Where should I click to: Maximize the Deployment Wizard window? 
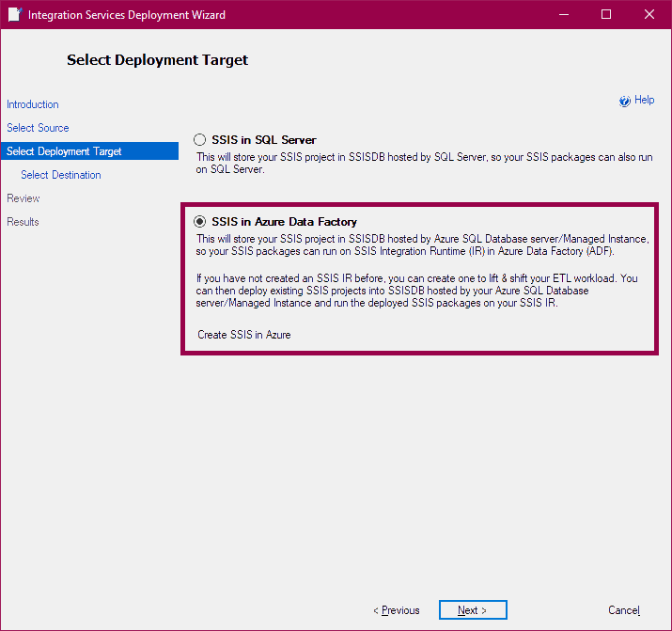point(606,14)
